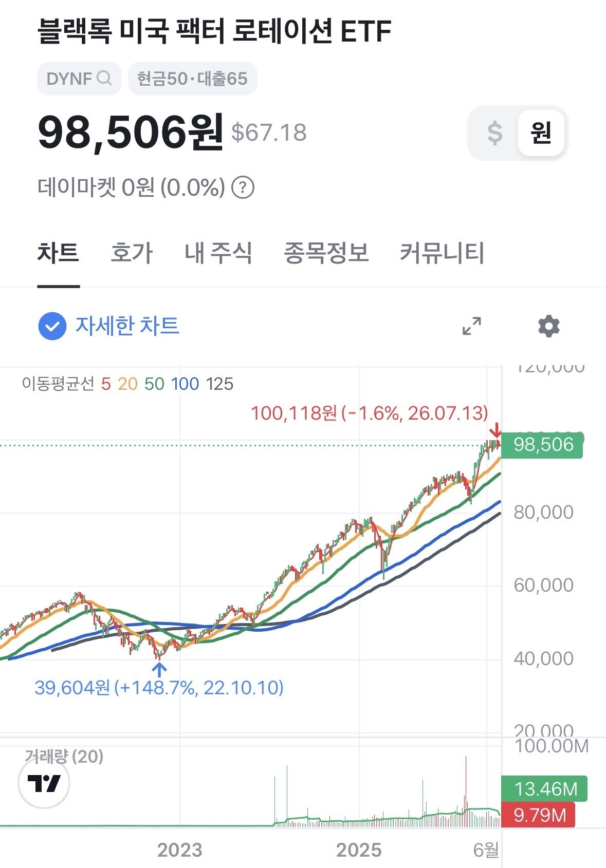606x868 pixels.
Task: Select the 차트 tab
Action: (x=58, y=253)
